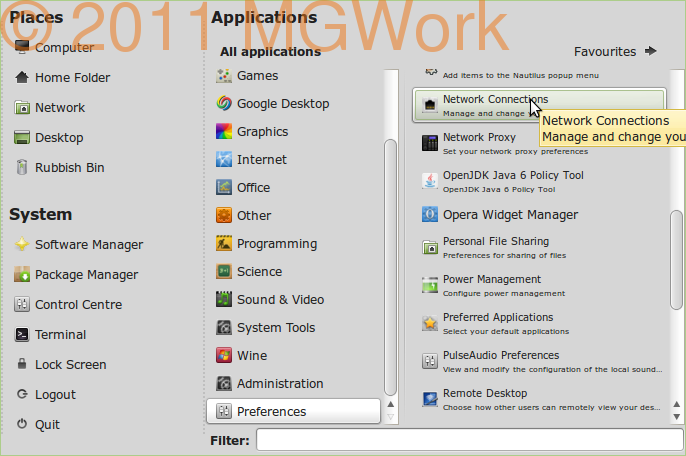Click the Desktop place icon

point(22,137)
